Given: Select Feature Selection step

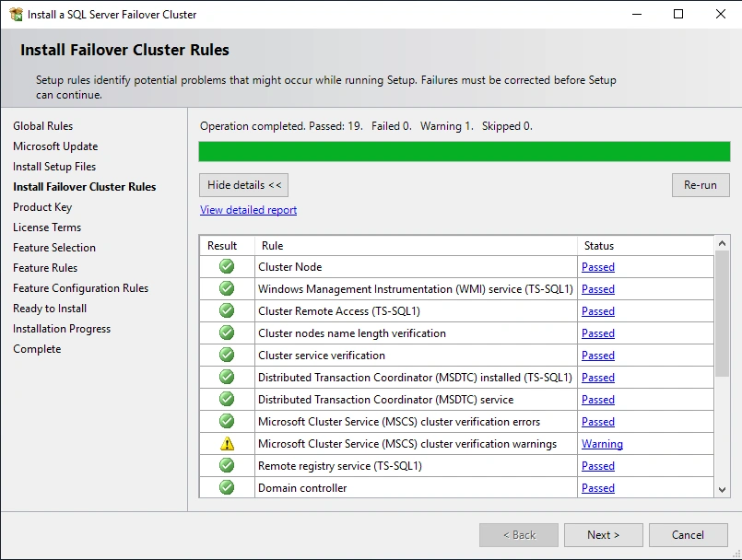Looking at the screenshot, I should tap(54, 248).
